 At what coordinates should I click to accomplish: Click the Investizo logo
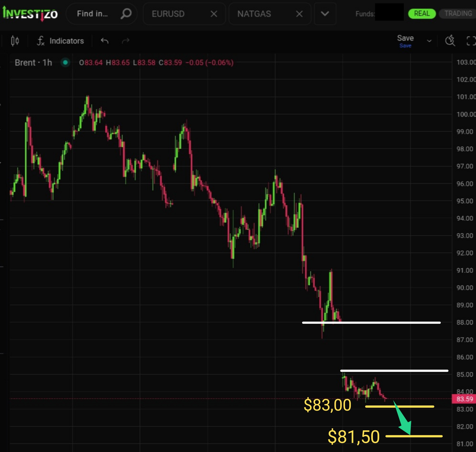(30, 14)
